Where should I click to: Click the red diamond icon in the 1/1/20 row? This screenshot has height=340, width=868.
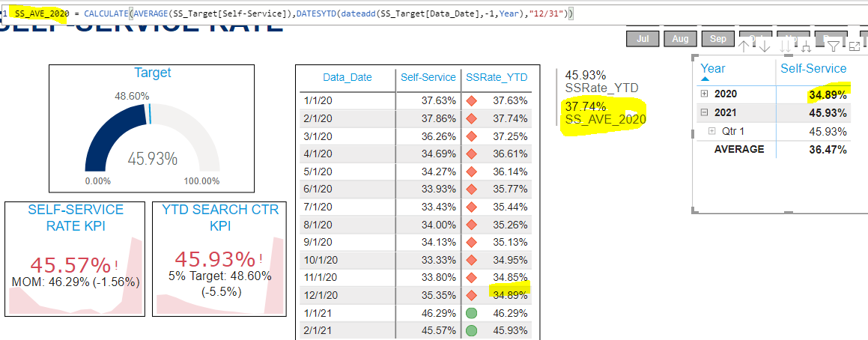click(472, 101)
